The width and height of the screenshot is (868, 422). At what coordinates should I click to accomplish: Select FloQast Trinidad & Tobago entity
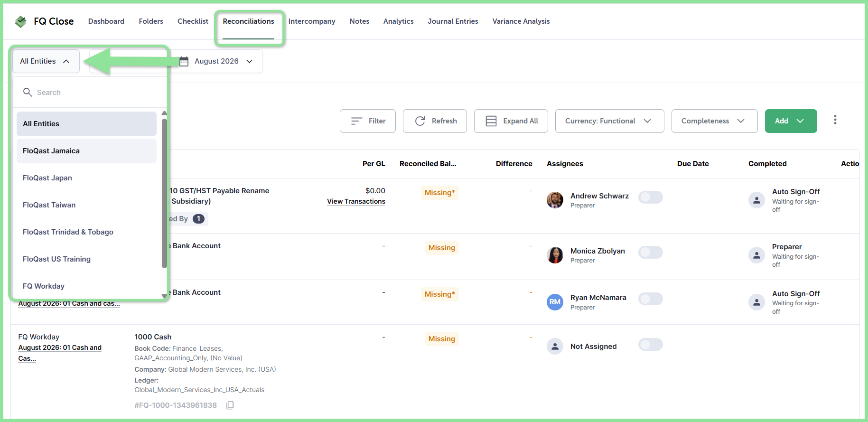point(86,232)
